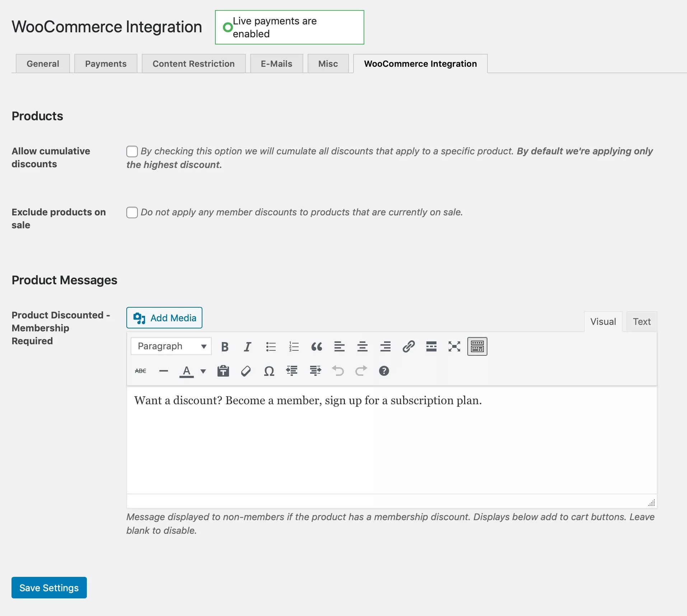Screen dimensions: 687x616
Task: Select the E-Mails tab
Action: pos(276,64)
